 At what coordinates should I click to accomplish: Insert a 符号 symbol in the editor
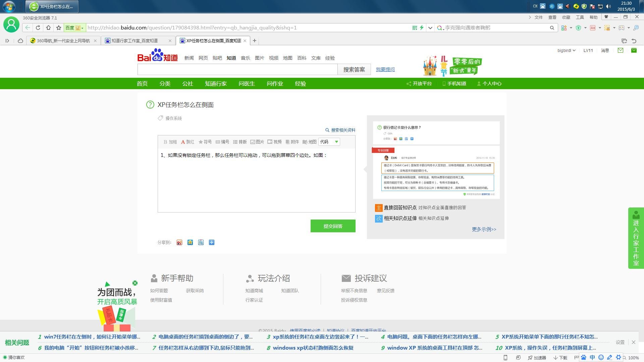205,142
